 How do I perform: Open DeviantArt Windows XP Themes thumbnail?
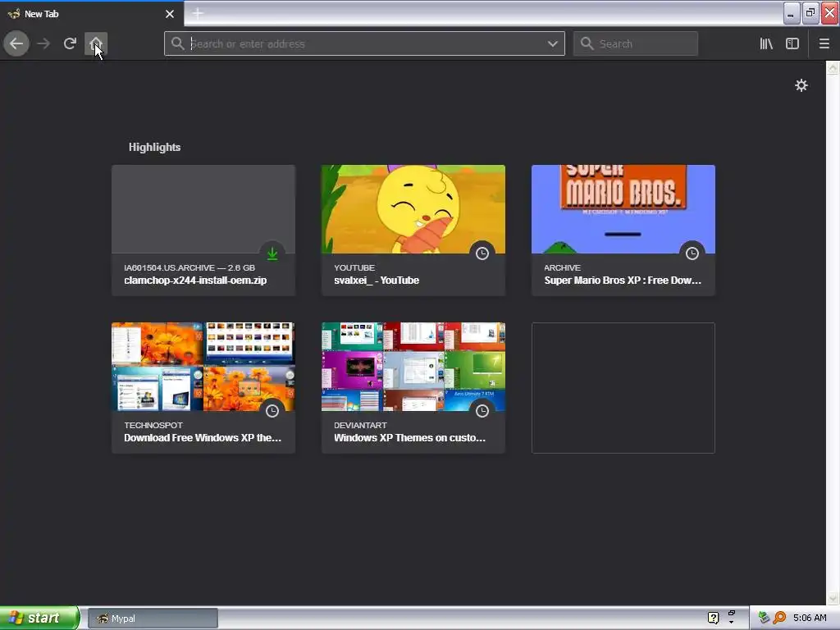click(413, 367)
